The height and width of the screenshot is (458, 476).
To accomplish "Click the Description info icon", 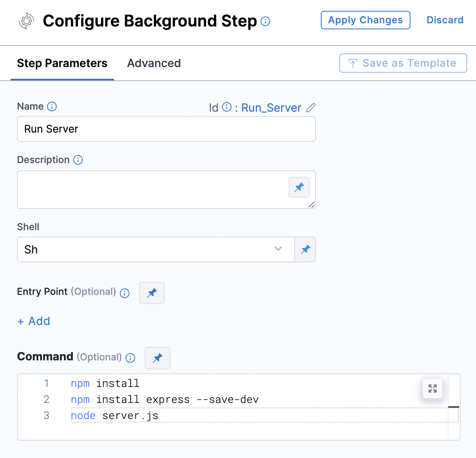I will pyautogui.click(x=78, y=160).
